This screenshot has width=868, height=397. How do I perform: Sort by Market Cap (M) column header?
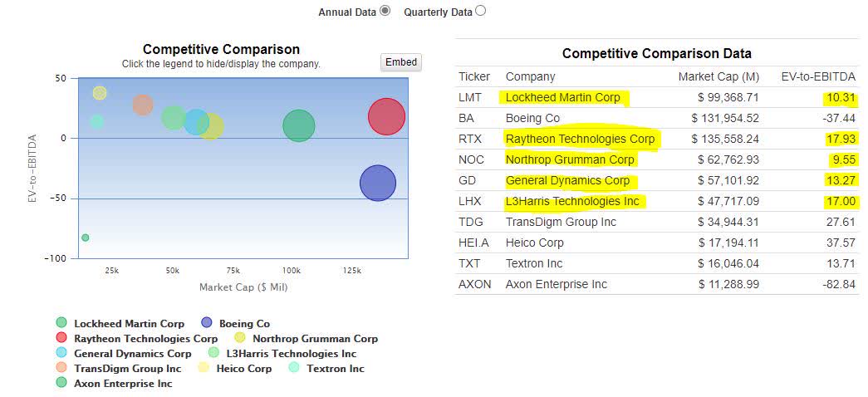(718, 76)
